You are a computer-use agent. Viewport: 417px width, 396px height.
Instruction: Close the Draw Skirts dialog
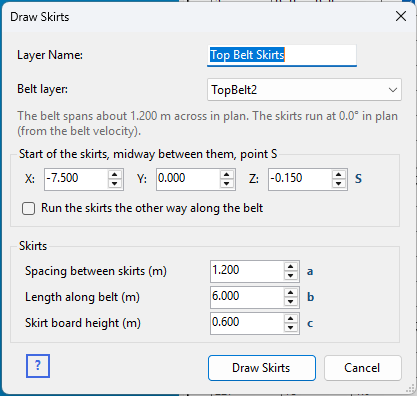coord(401,16)
